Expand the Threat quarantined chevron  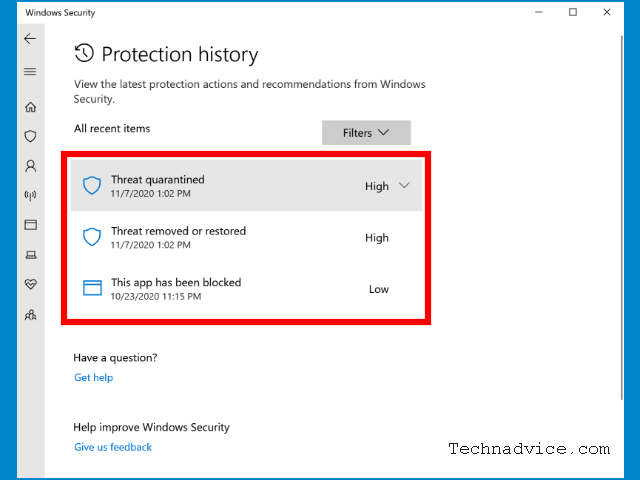(404, 186)
